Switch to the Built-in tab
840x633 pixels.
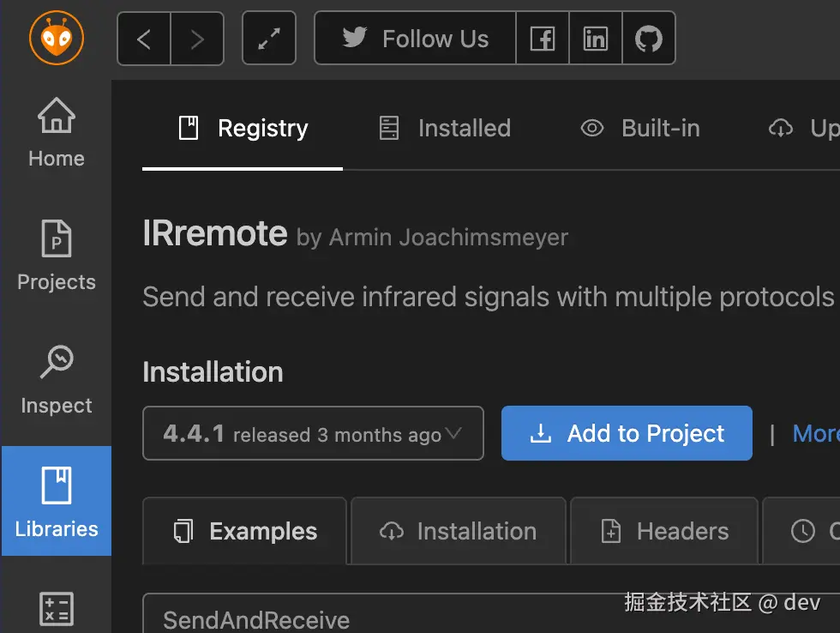point(641,129)
